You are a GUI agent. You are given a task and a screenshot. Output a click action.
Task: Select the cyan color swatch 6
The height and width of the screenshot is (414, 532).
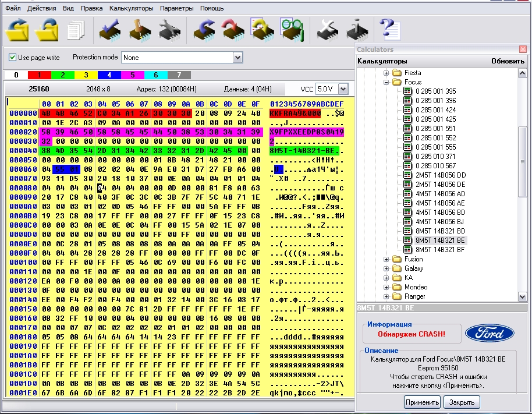point(156,75)
